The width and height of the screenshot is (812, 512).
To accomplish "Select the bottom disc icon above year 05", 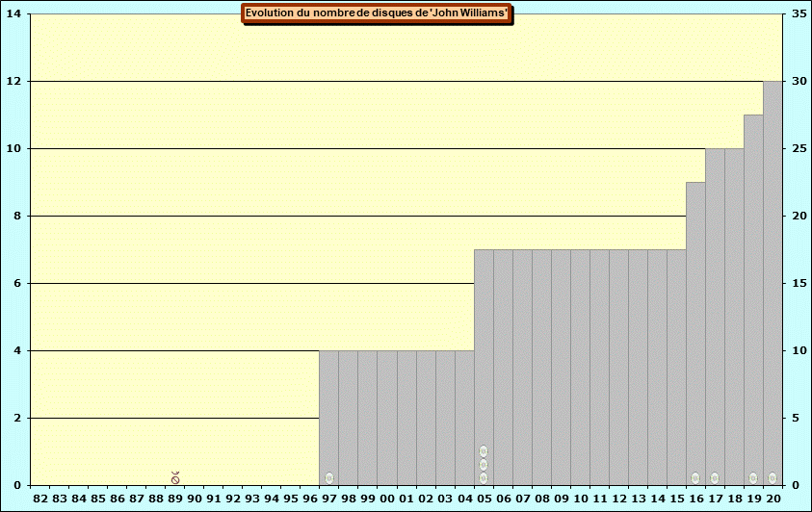I will 484,478.
